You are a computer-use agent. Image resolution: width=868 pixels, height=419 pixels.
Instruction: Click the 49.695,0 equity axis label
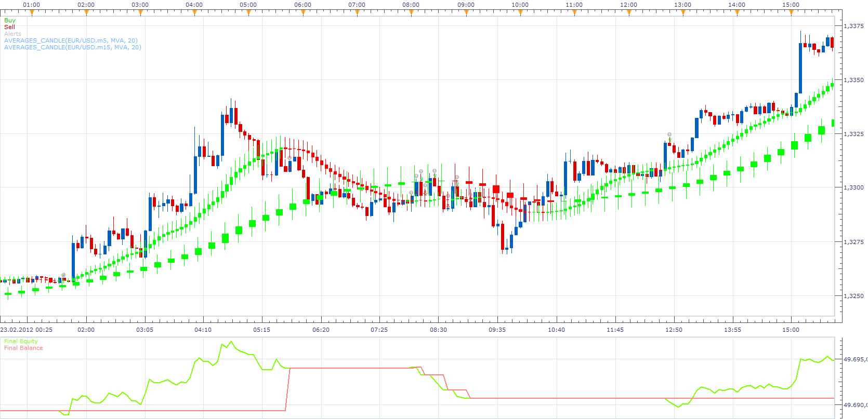click(x=855, y=359)
